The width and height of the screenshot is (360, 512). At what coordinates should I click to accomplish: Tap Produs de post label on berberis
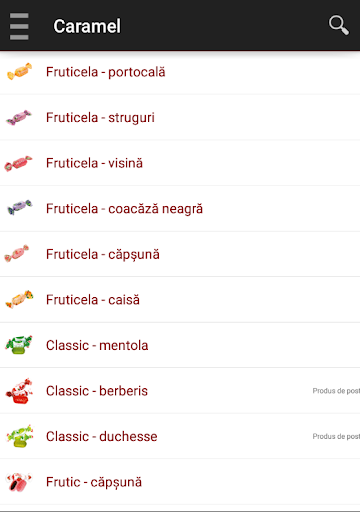click(336, 391)
